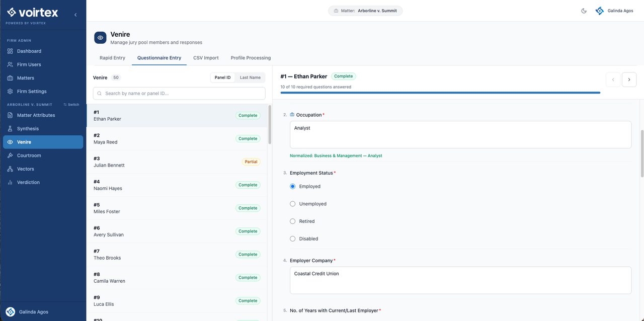This screenshot has height=321, width=644.
Task: Click the search by name or panel ID field
Action: tap(179, 94)
